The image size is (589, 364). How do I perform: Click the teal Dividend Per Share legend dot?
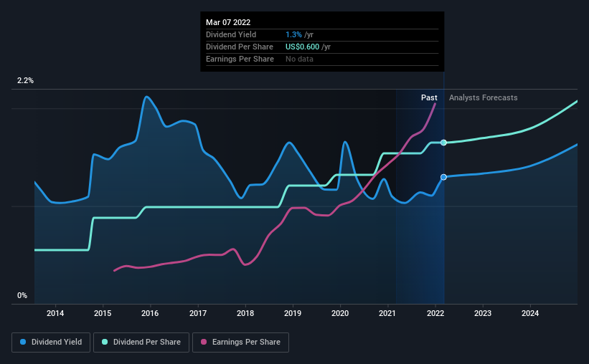coord(105,342)
